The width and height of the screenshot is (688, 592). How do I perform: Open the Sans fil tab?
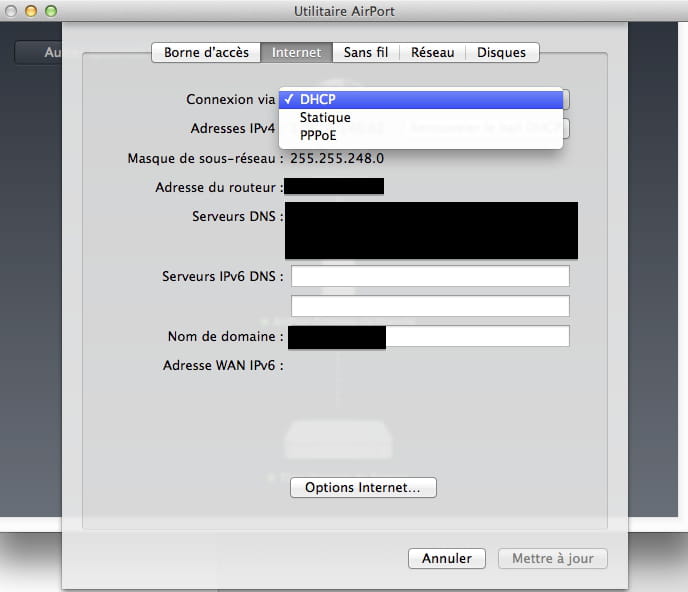point(366,53)
